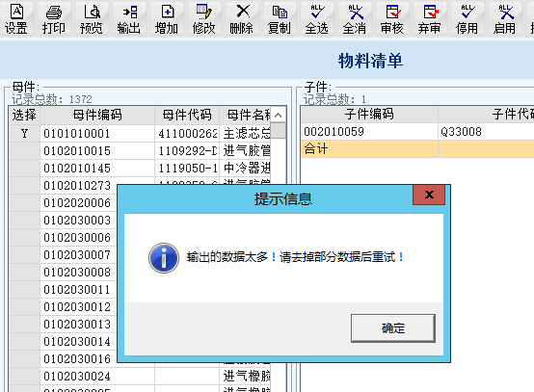Toggle the Y selection on row 0101010001
534x392 pixels.
click(24, 133)
